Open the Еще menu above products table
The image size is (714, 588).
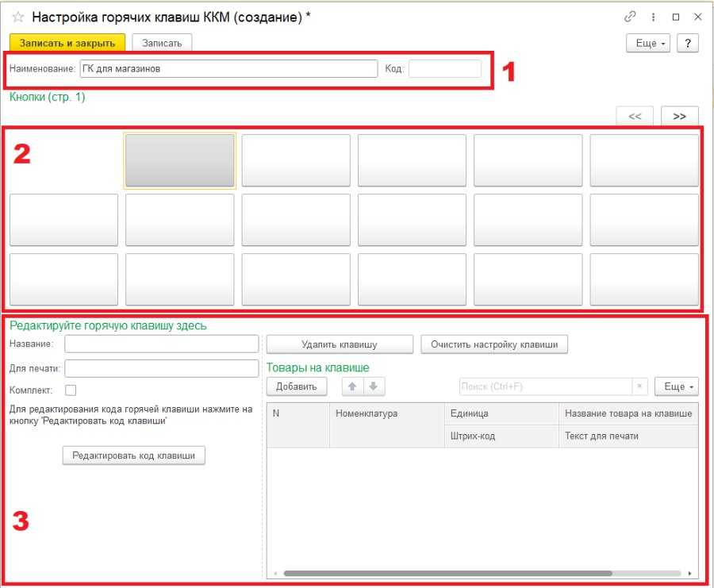tap(677, 386)
